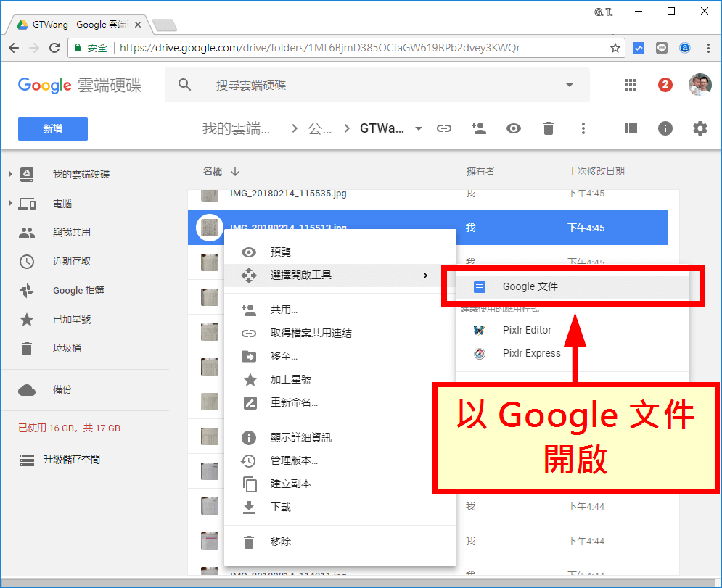Expand 我的雲端硬碟 in the sidebar

pos(9,174)
